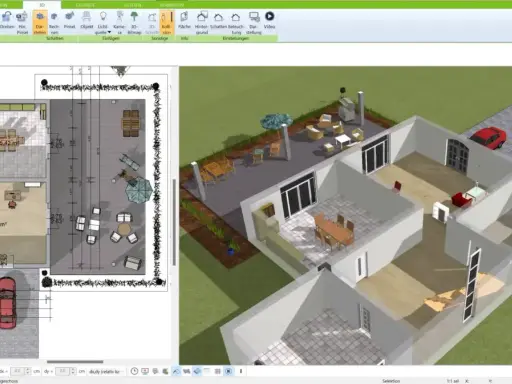
Task: Select the dining table in 3D view
Action: pos(334,231)
